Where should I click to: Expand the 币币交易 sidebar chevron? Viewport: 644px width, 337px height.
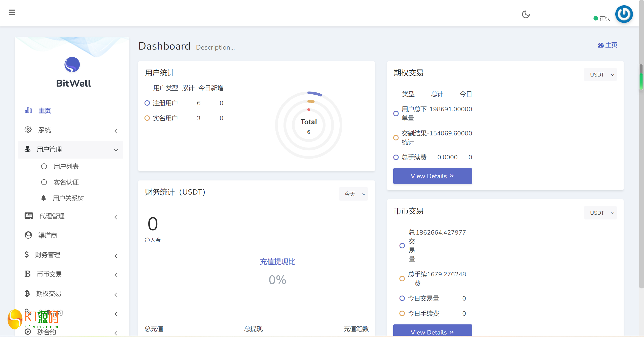[x=116, y=275]
